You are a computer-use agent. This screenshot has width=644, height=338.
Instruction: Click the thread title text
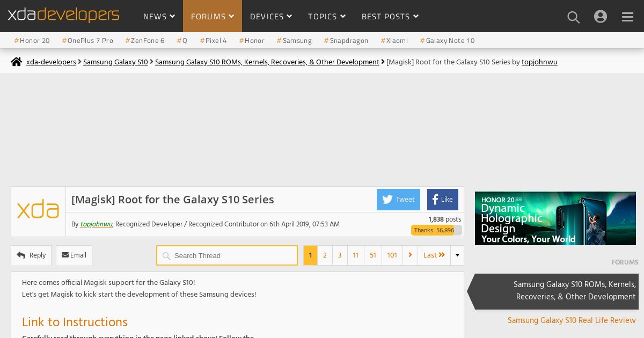point(173,200)
